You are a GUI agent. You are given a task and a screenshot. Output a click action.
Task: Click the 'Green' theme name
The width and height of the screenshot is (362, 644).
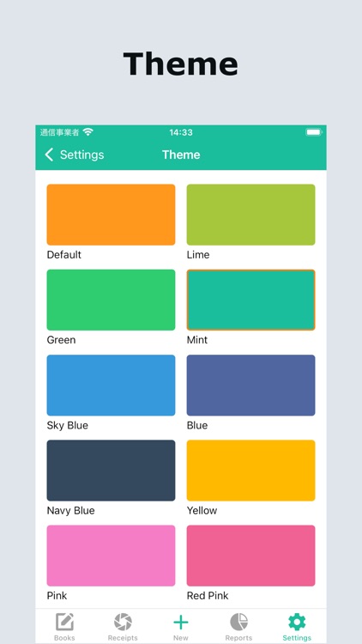[x=61, y=340]
